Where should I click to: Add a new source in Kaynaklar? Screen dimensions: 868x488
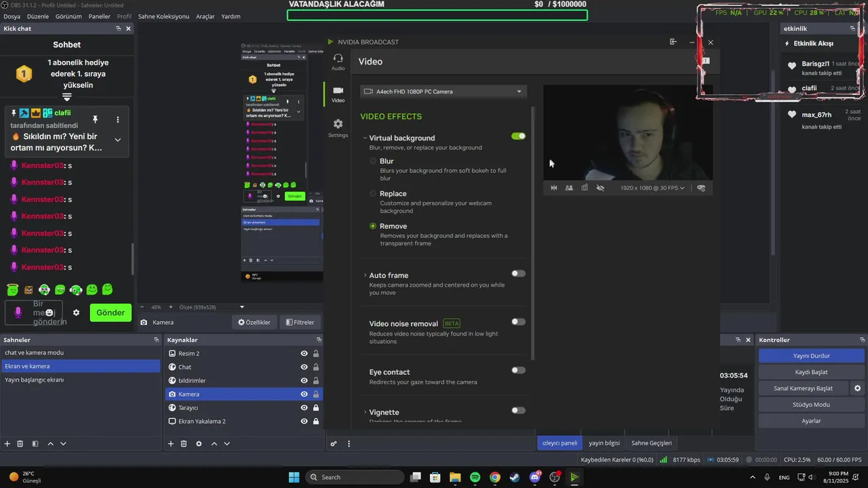pyautogui.click(x=171, y=443)
